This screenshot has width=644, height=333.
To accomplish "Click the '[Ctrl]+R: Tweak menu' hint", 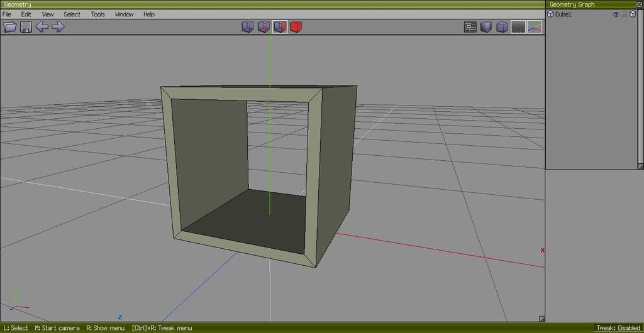I will tap(162, 328).
